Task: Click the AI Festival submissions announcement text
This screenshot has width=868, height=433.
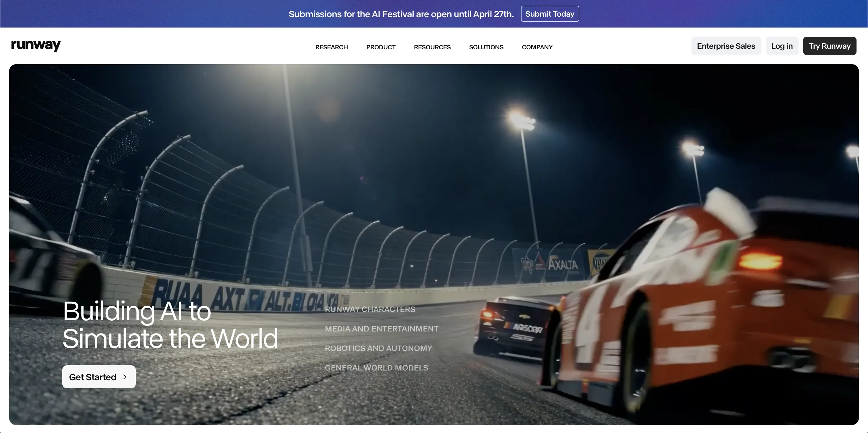Action: click(x=401, y=14)
